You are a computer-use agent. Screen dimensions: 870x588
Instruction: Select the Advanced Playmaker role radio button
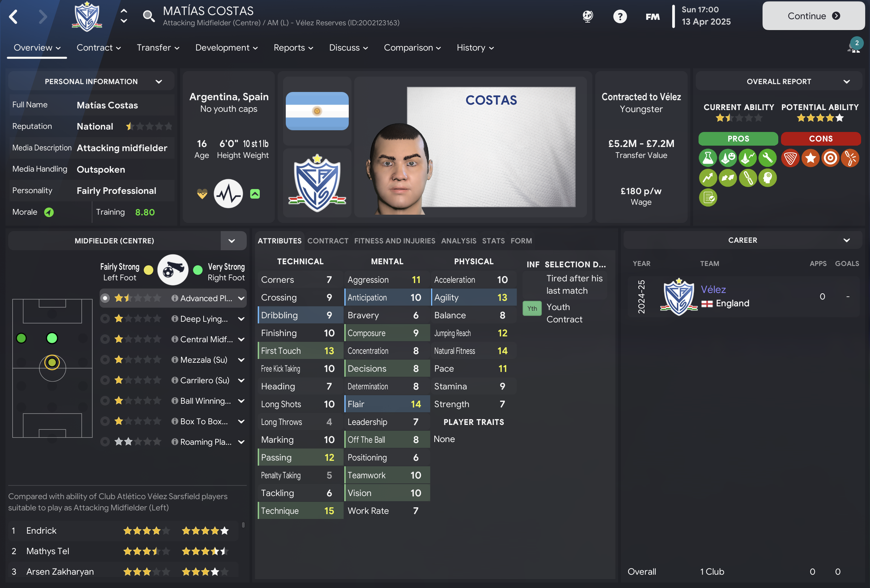pyautogui.click(x=105, y=298)
